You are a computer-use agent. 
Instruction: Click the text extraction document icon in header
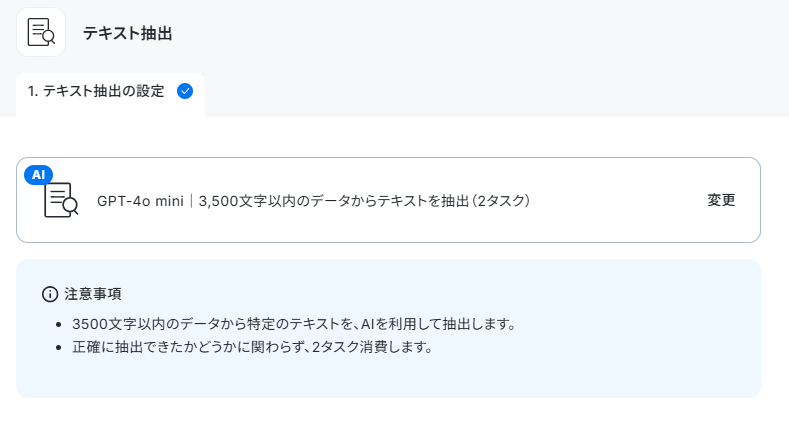point(41,32)
